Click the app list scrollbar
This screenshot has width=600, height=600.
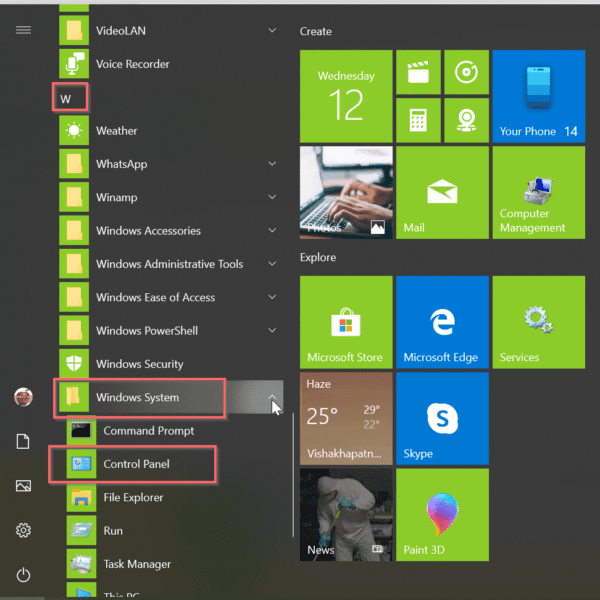[x=293, y=470]
